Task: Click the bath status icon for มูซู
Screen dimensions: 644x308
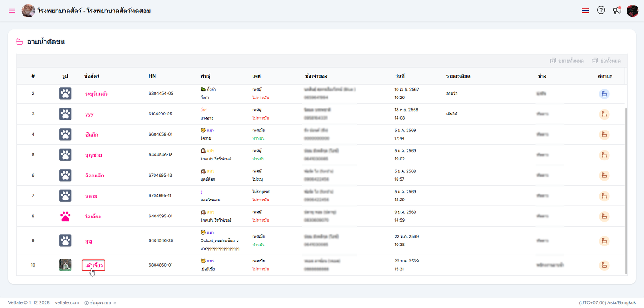Action: [x=604, y=240]
